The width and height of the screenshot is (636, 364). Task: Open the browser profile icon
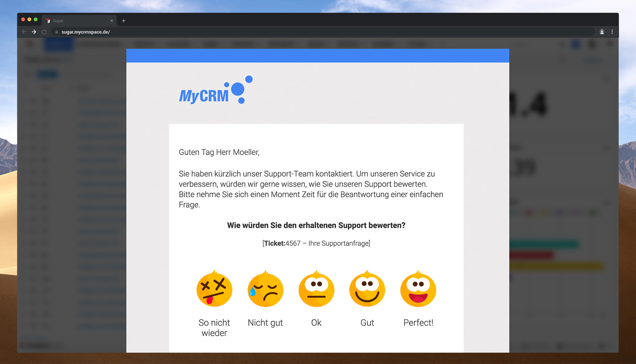point(602,32)
